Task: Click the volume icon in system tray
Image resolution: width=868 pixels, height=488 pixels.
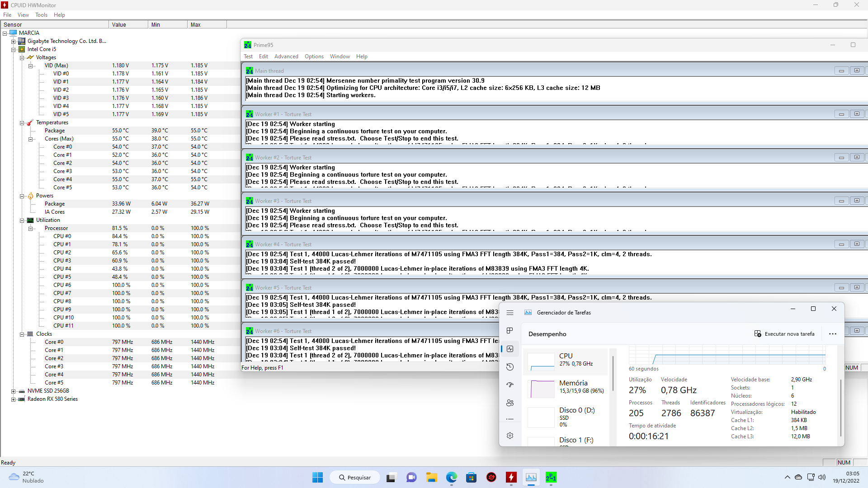Action: click(x=822, y=477)
